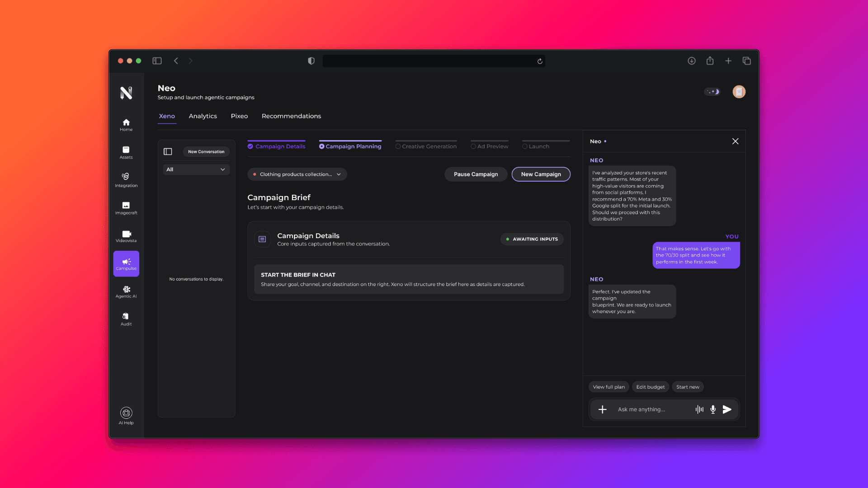868x488 pixels.
Task: Reload the page with the refresh icon
Action: click(540, 61)
